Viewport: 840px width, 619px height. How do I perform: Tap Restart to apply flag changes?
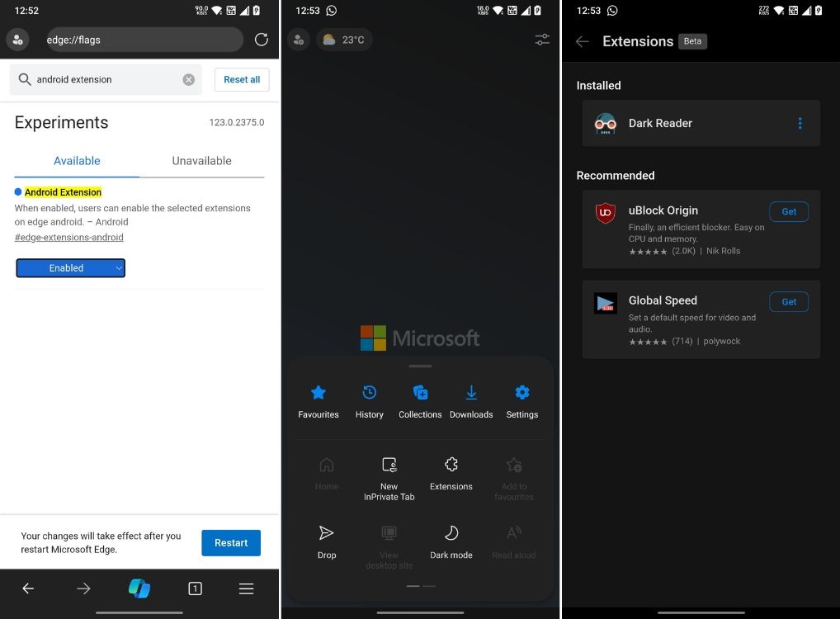tap(230, 542)
